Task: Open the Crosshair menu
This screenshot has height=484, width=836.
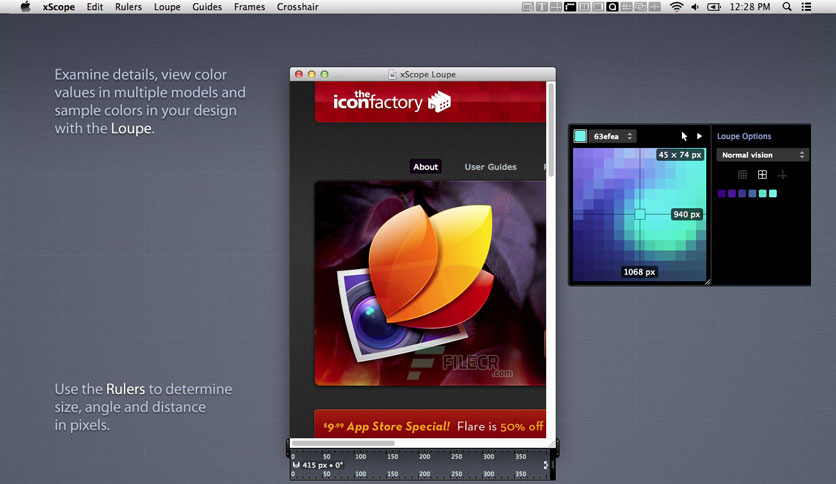Action: pos(298,7)
